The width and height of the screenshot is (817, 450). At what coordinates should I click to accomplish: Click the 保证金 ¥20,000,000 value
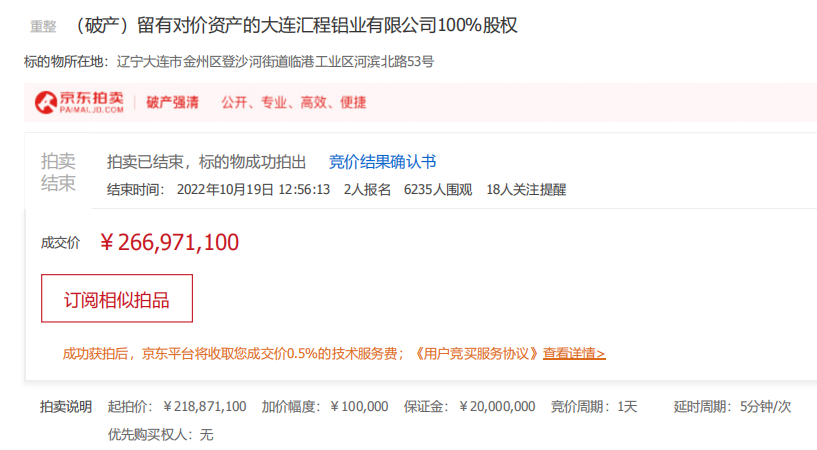[497, 406]
